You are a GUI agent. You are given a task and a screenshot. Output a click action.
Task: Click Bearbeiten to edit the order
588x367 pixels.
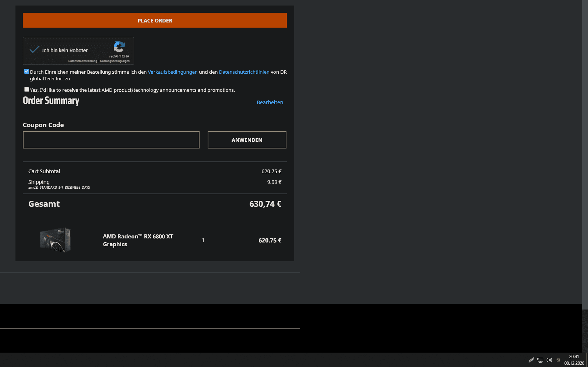270,102
